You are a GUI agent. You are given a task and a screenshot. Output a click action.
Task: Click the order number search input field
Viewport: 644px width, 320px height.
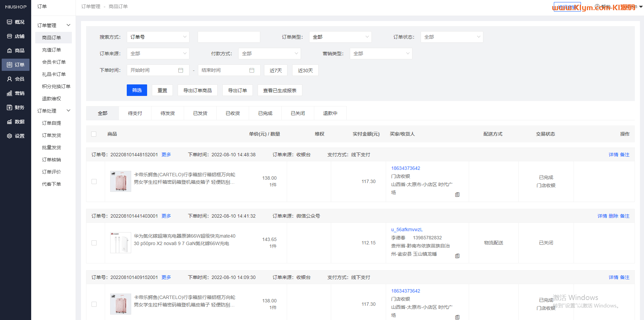tap(229, 37)
